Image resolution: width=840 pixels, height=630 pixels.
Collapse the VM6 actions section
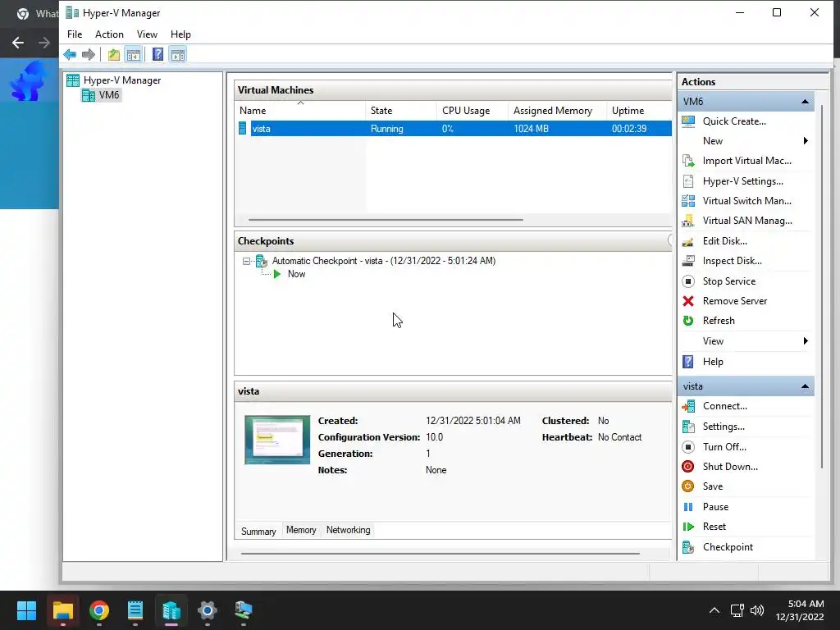click(x=805, y=101)
